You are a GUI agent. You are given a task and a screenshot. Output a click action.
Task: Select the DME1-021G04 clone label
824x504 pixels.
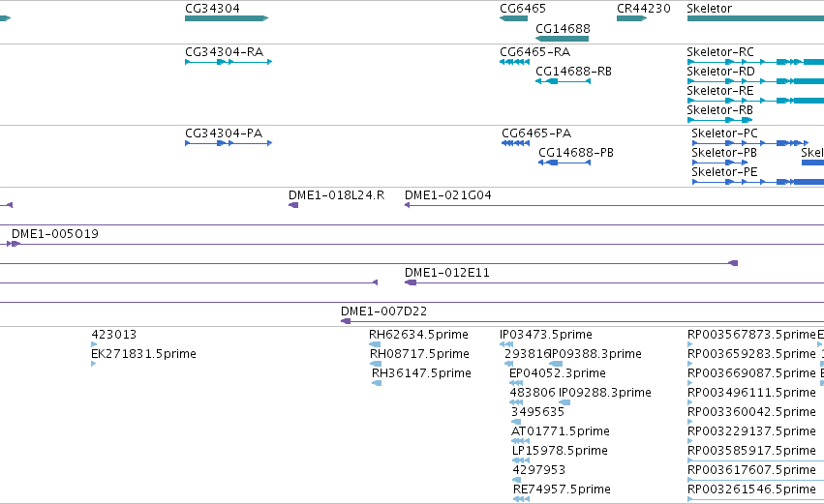click(447, 195)
